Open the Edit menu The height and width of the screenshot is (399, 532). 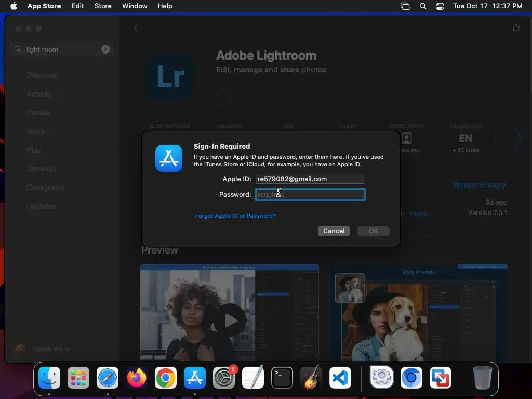[x=78, y=6]
